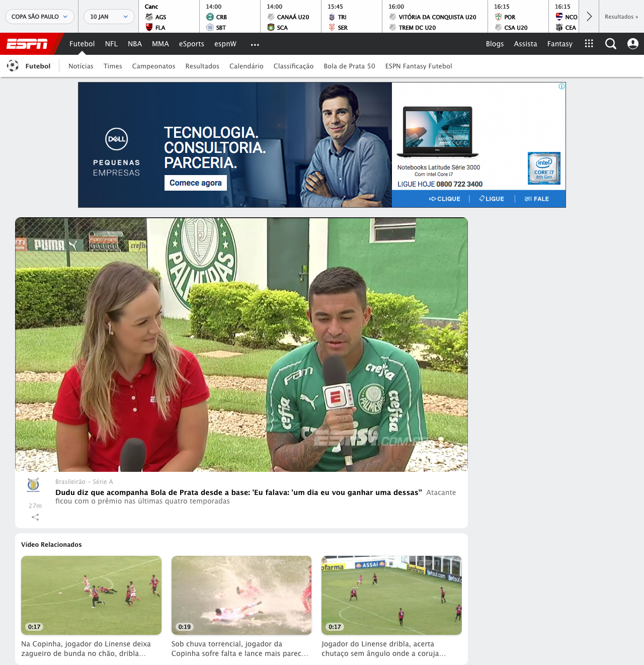Open the search magnifier icon

point(611,44)
